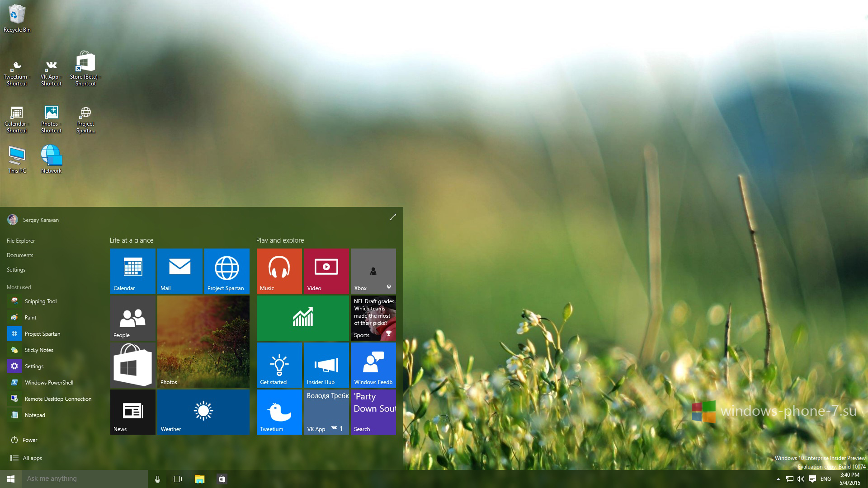Select Insider Hub tile

pyautogui.click(x=325, y=365)
